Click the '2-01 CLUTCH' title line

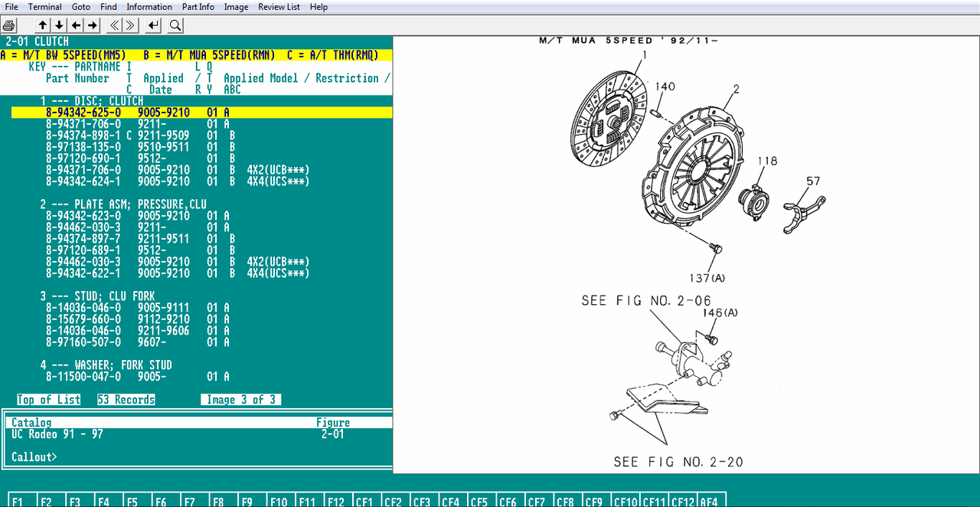pos(38,41)
